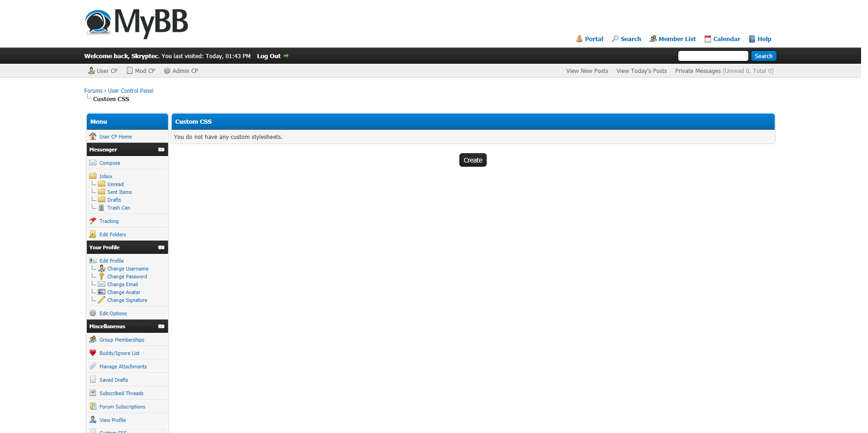Click the Saved Drafts page icon
The image size is (868, 433).
[93, 379]
